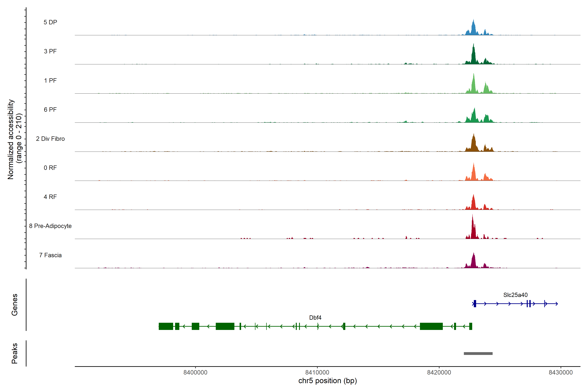Click the 2 Div Fibro label
588x392 pixels.
[x=50, y=139]
